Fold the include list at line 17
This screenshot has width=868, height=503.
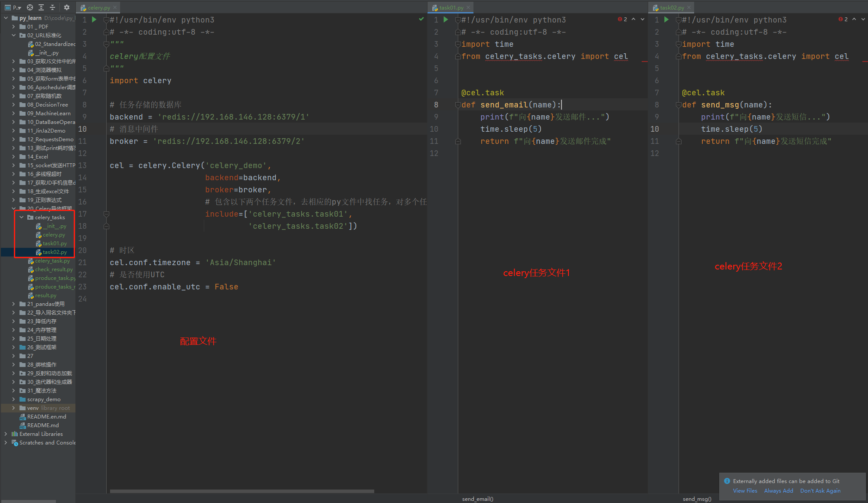106,214
